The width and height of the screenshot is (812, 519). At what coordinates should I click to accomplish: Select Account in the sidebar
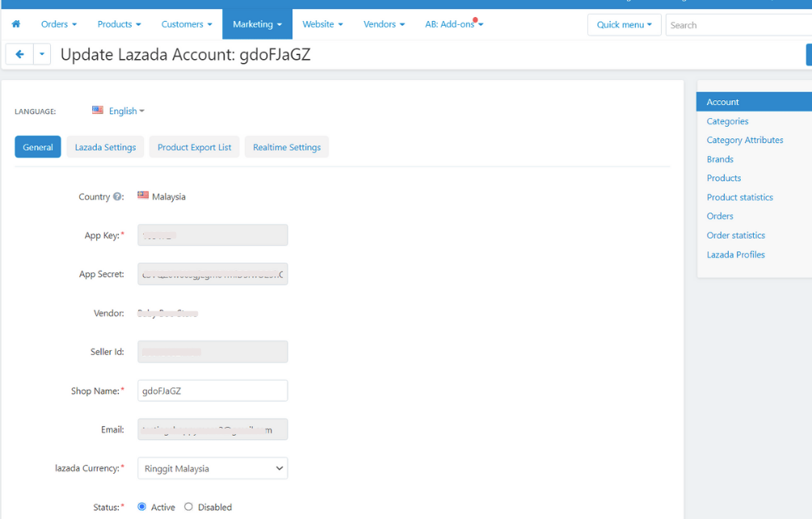click(754, 102)
